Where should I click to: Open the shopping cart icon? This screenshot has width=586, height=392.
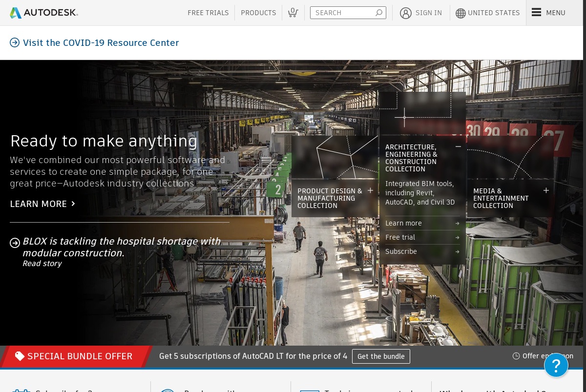coord(293,13)
